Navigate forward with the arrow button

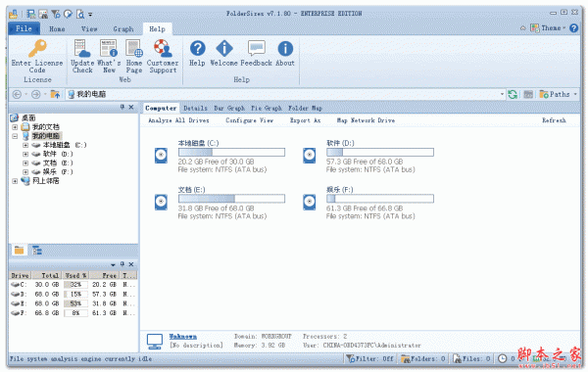[35, 94]
